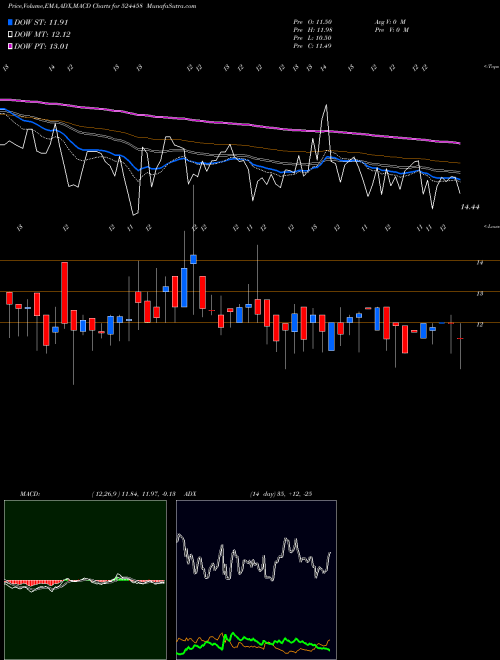Click the chart title for 524458 MunafaSutra.com
Viewport: 500px width, 660px height.
pyautogui.click(x=102, y=6)
